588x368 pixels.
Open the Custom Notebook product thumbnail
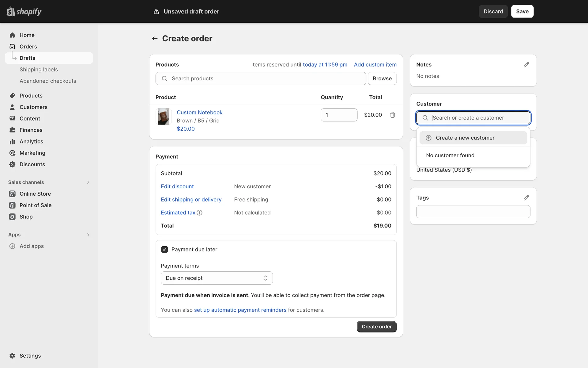tap(164, 117)
